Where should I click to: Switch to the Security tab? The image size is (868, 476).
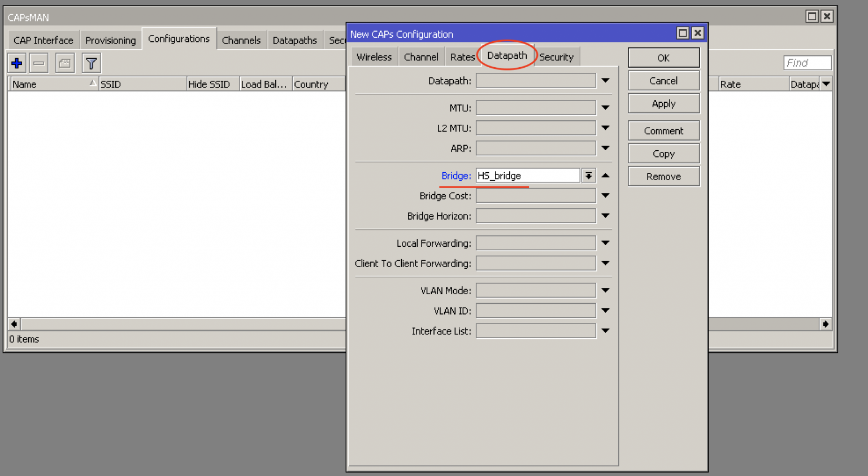(x=556, y=57)
